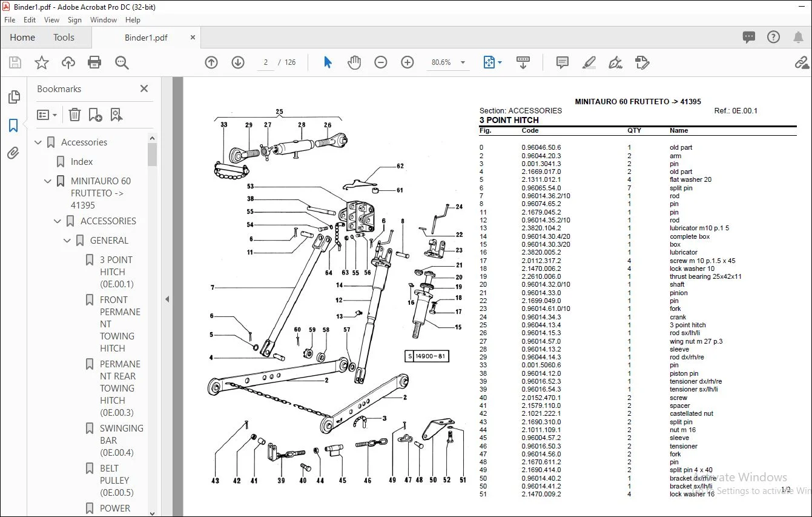Open the SWINGING BAR bookmark

(x=122, y=441)
